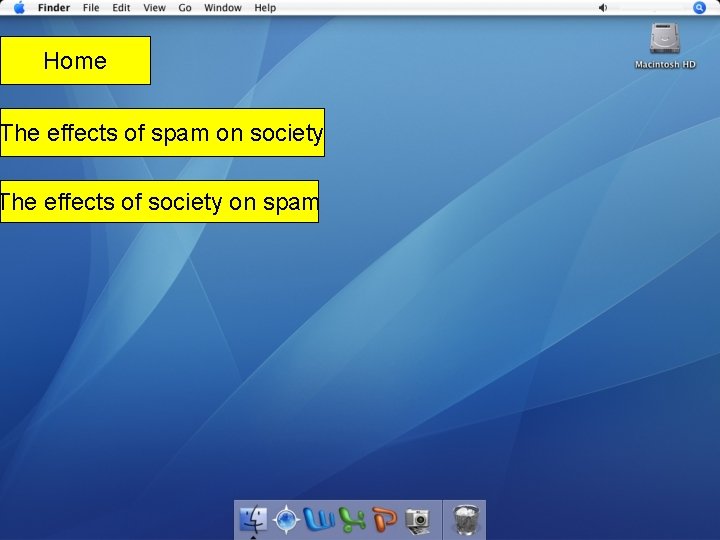The height and width of the screenshot is (540, 720).
Task: Open the File menu
Action: (91, 8)
